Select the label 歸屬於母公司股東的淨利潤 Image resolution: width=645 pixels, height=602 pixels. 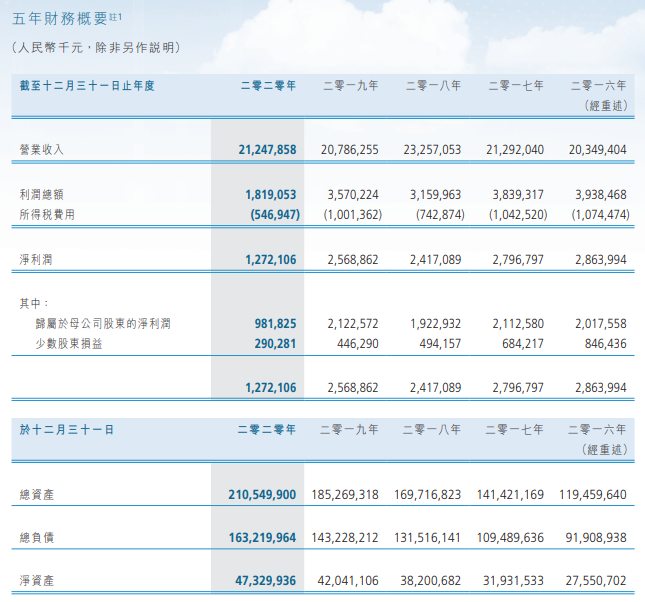click(x=103, y=323)
